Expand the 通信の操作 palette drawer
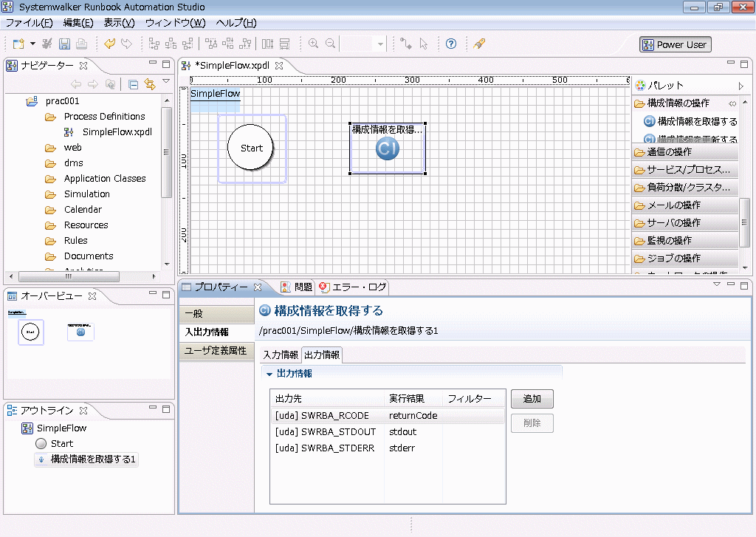This screenshot has width=756, height=537. (x=684, y=152)
